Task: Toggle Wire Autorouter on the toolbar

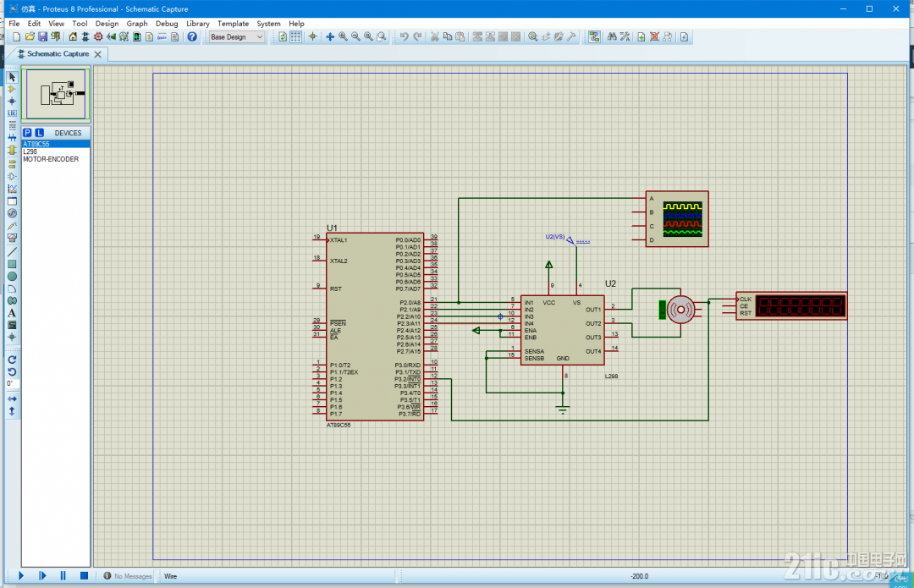Action: point(594,36)
